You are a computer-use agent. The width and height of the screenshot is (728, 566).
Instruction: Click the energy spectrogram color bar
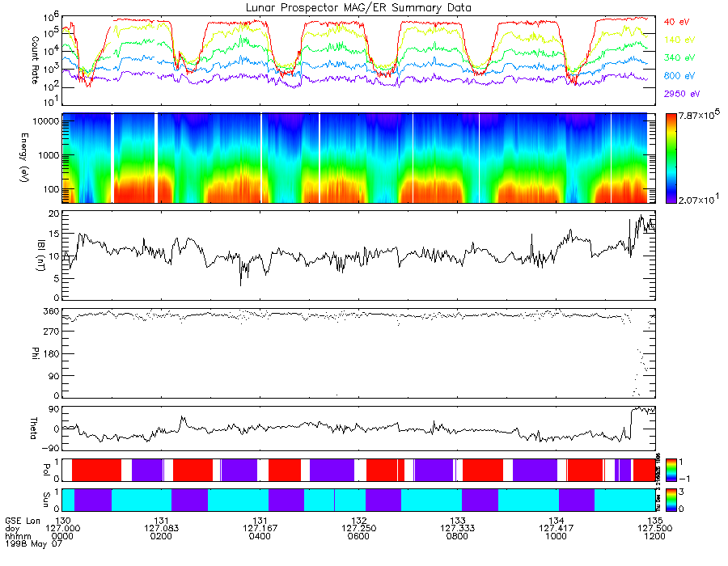tap(671, 158)
